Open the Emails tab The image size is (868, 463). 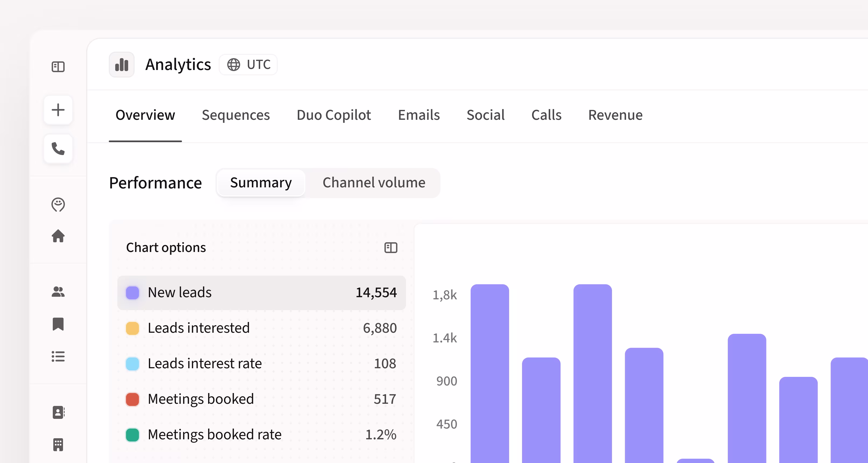[x=419, y=115]
